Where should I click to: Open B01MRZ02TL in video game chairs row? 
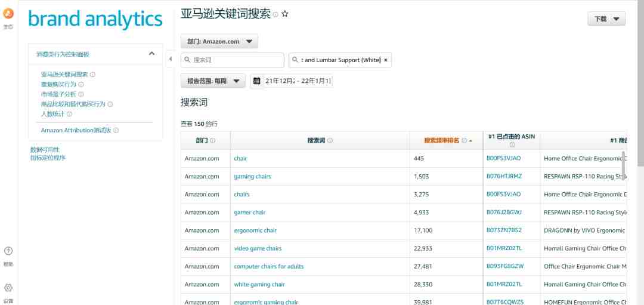(x=504, y=248)
